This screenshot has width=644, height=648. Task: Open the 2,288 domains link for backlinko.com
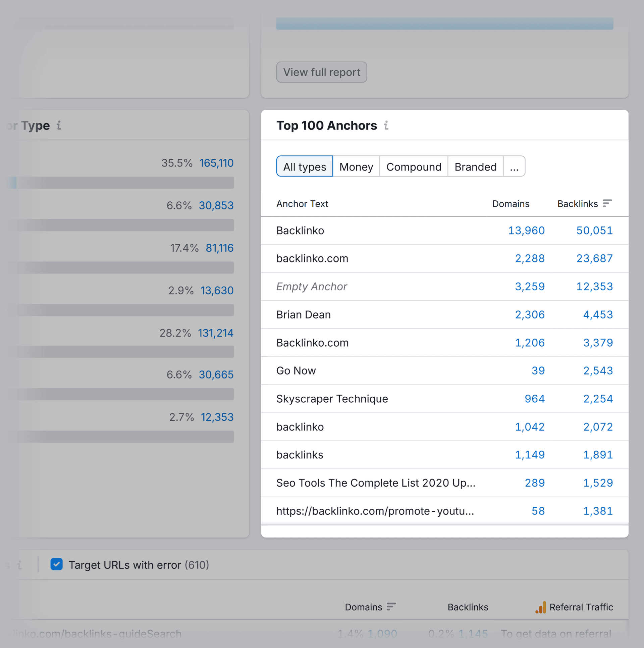click(x=530, y=258)
